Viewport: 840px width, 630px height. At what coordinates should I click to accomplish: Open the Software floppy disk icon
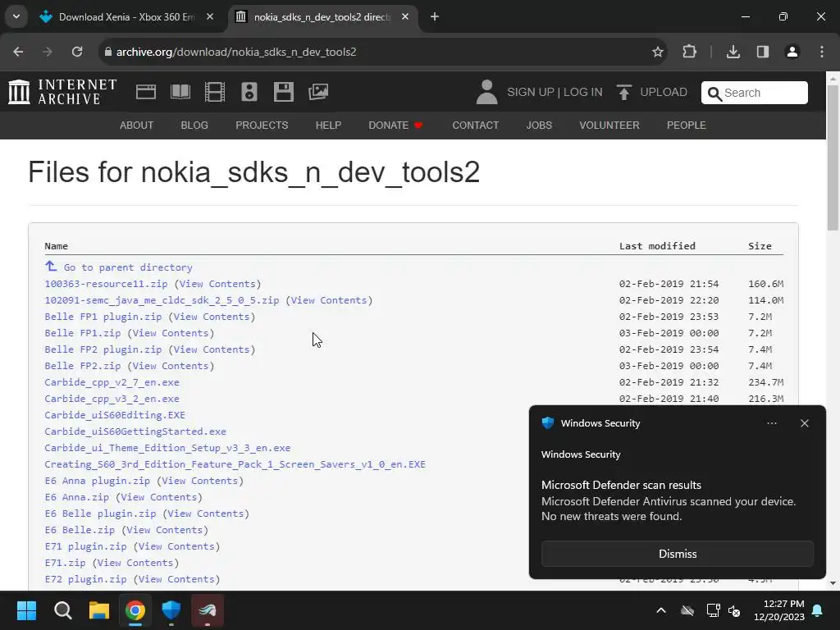click(x=283, y=92)
